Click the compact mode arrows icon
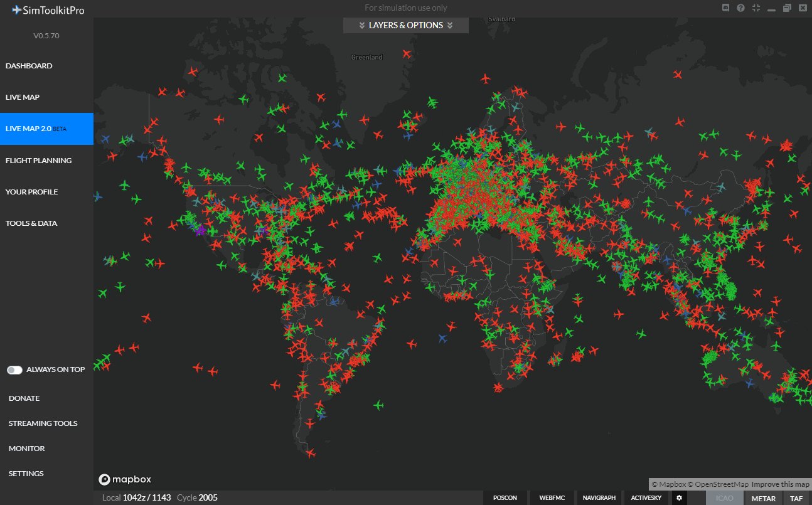This screenshot has width=812, height=505. coord(756,8)
